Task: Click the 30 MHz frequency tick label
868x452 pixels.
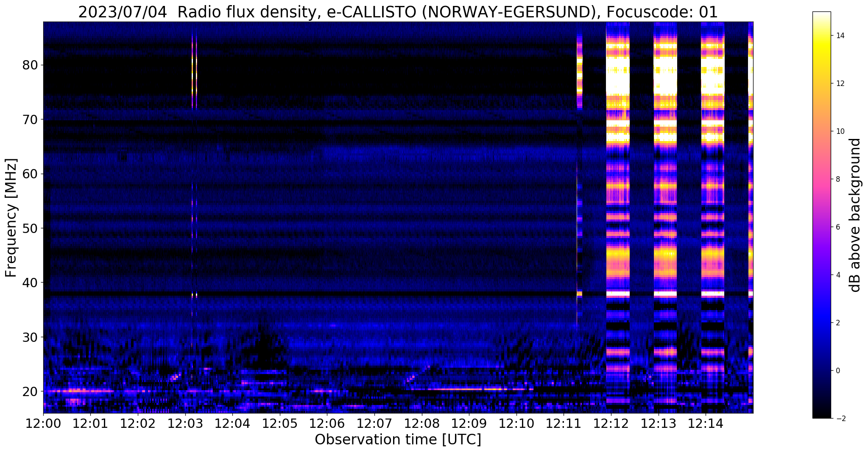Action: [30, 337]
